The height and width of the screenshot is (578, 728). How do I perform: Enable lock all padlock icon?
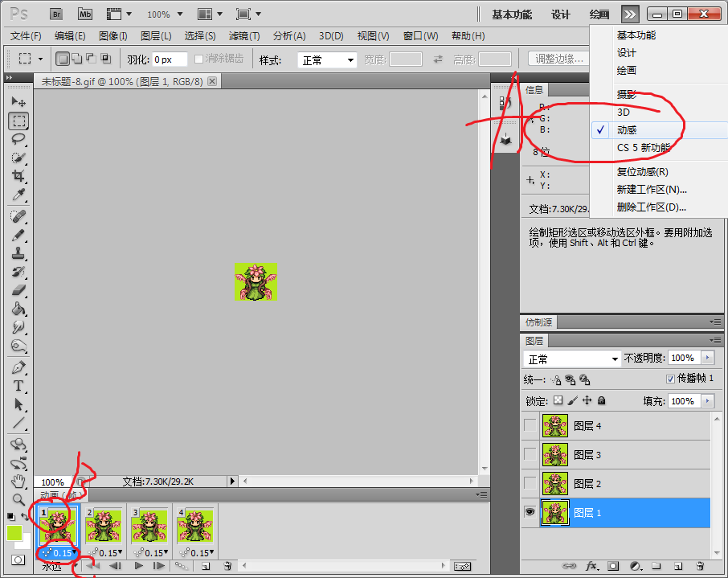tap(601, 400)
